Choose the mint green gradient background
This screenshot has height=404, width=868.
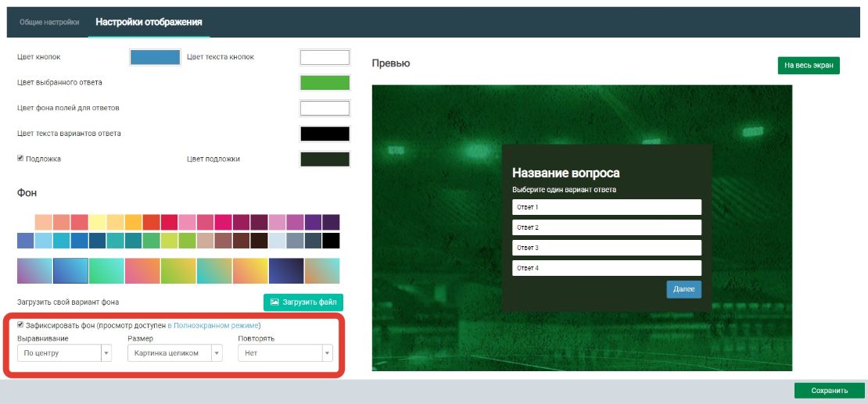click(106, 270)
